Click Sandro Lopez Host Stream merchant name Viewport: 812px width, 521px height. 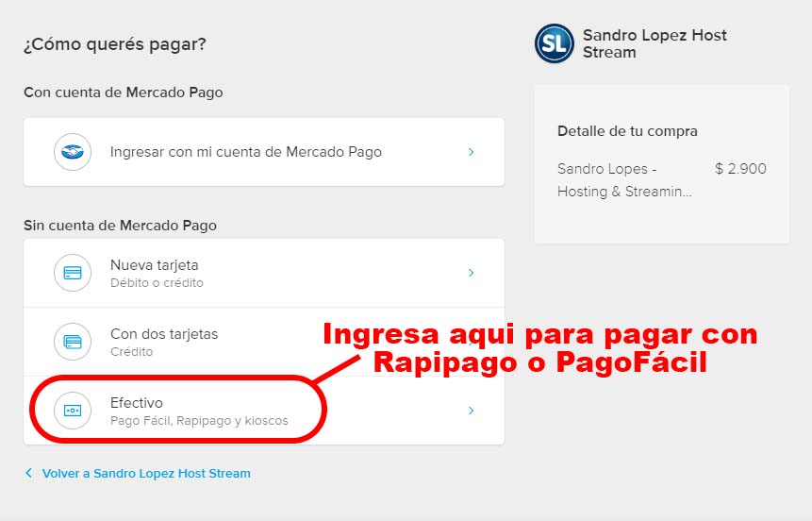click(655, 43)
